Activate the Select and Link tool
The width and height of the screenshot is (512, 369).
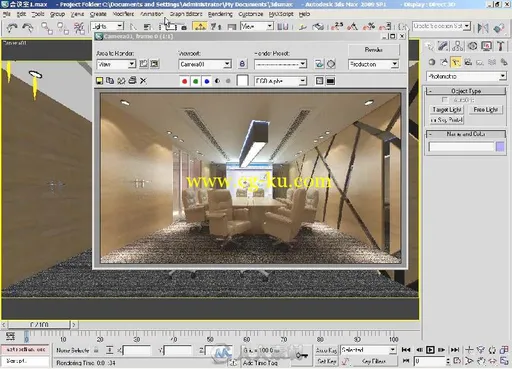[x=46, y=28]
